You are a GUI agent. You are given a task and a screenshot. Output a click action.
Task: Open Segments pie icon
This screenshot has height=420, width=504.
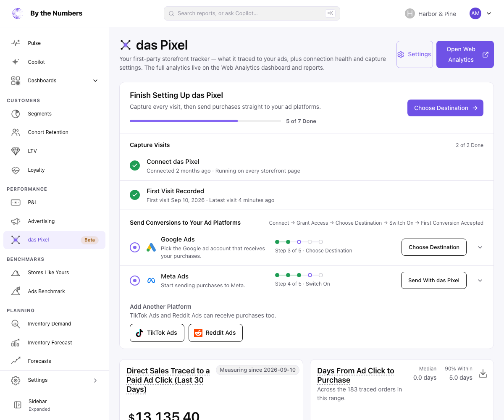16,114
